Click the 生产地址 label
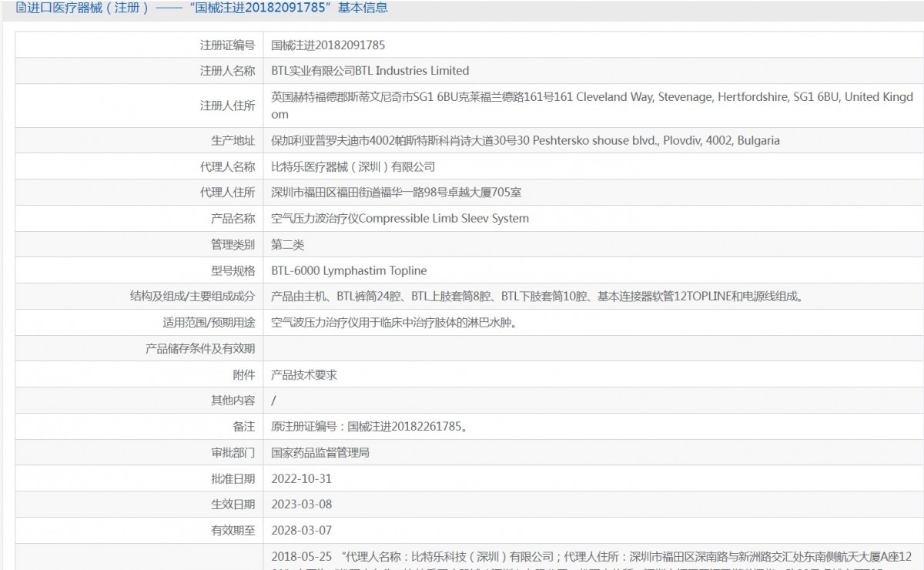Image resolution: width=924 pixels, height=570 pixels. (233, 140)
